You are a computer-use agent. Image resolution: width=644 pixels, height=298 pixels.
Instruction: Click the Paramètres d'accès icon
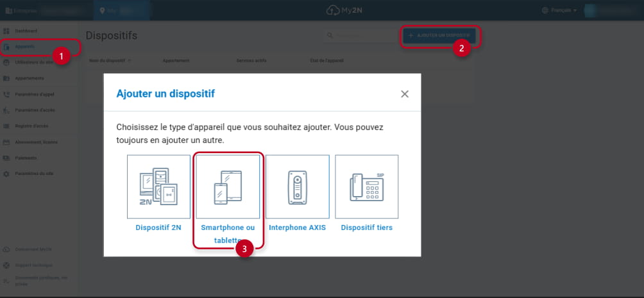click(x=6, y=110)
